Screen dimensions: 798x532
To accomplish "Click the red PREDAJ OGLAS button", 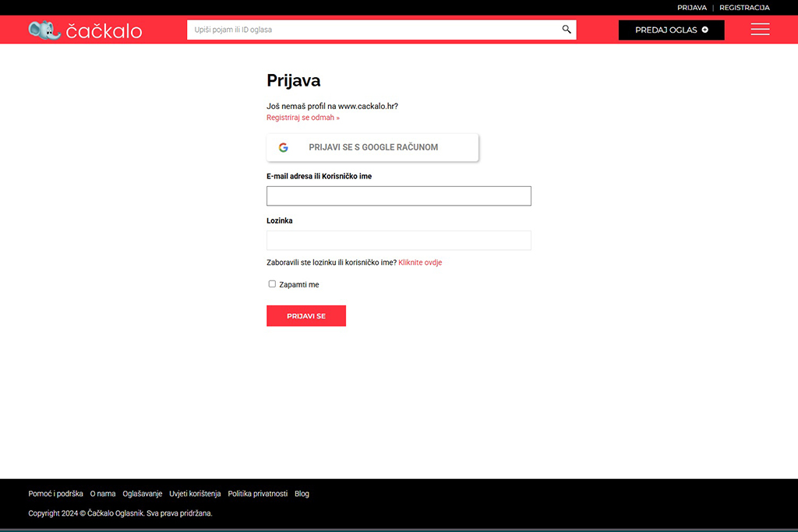I will [x=671, y=29].
